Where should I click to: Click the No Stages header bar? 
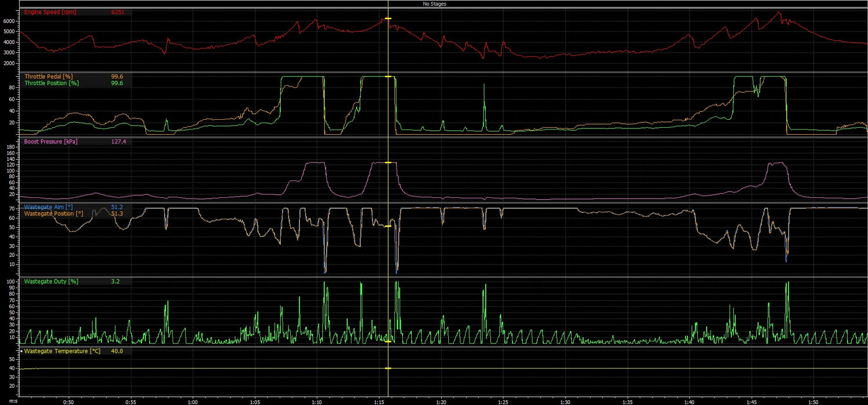[434, 3]
